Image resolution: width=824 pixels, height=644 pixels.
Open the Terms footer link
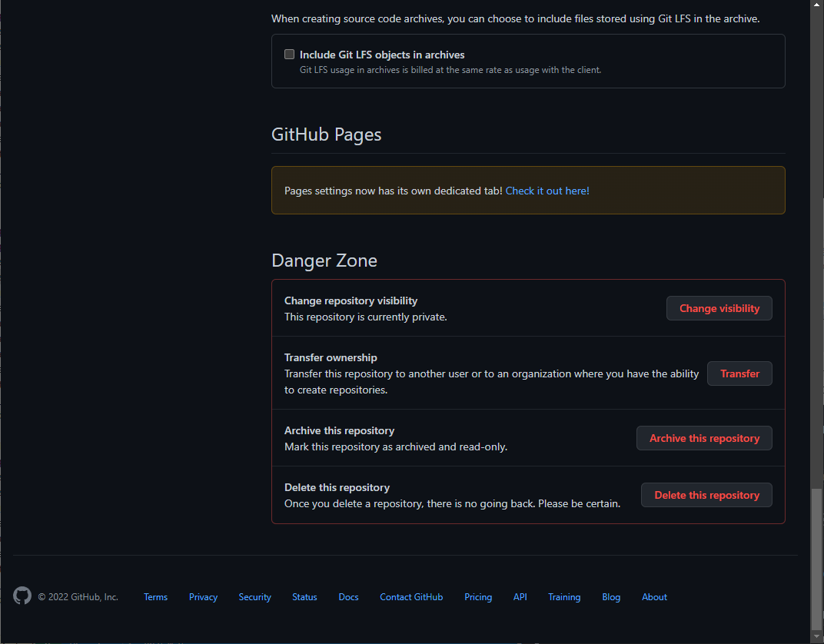click(155, 596)
